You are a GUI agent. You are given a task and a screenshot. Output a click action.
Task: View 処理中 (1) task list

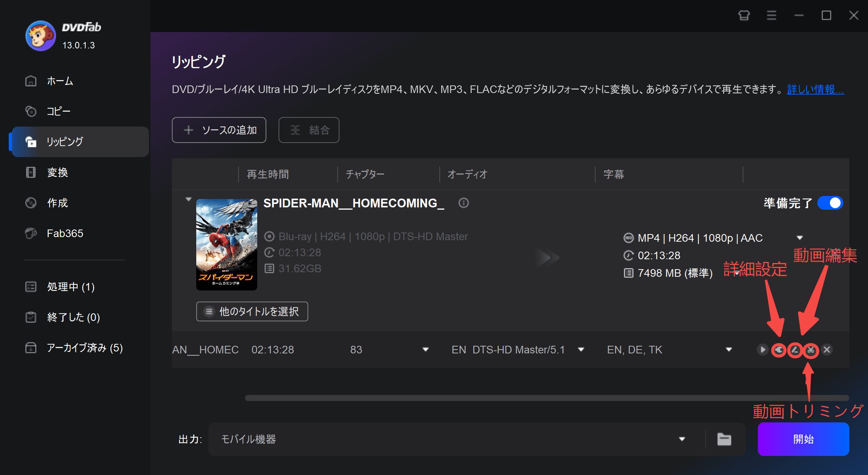(x=80, y=287)
